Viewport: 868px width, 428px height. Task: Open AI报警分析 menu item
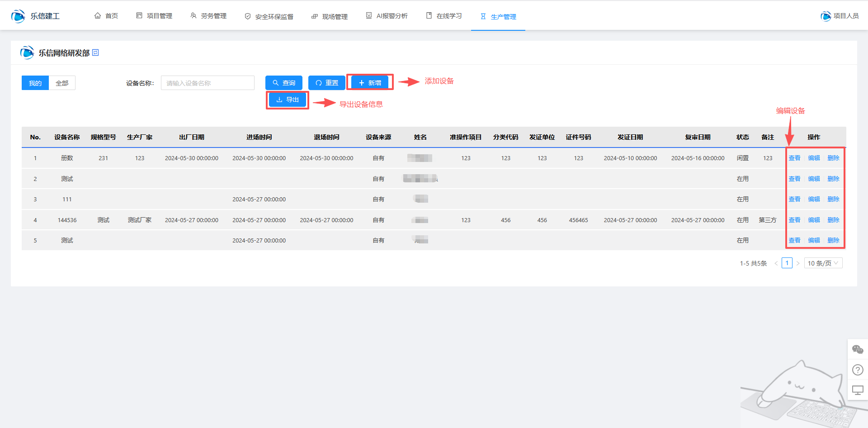click(x=387, y=16)
